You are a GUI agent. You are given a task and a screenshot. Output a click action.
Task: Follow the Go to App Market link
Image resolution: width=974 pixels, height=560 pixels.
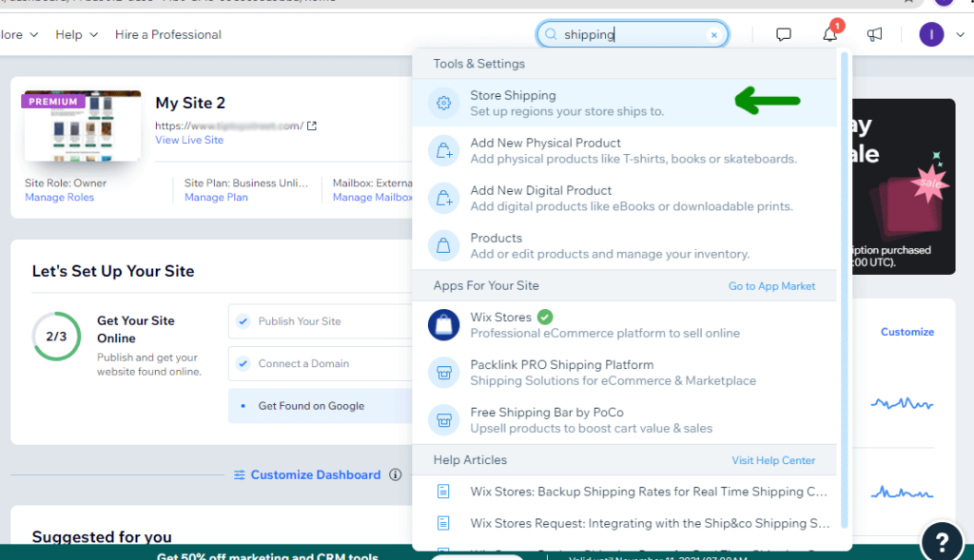[x=771, y=286]
